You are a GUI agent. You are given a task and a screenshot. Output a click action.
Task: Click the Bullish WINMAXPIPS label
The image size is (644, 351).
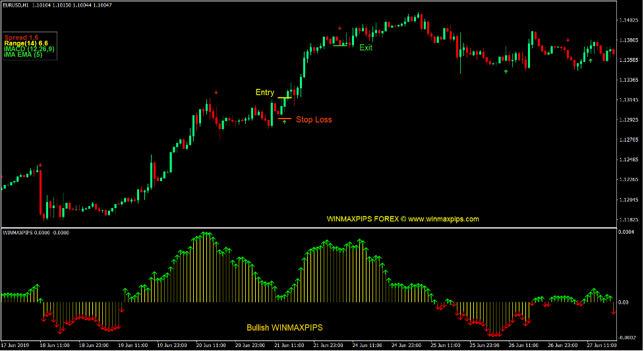point(285,327)
